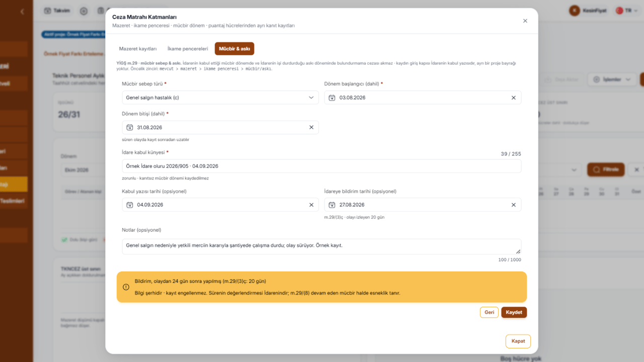Viewport: 644px width, 362px height.
Task: Clear the Kabul yazısı tarihi date
Action: coord(311,205)
